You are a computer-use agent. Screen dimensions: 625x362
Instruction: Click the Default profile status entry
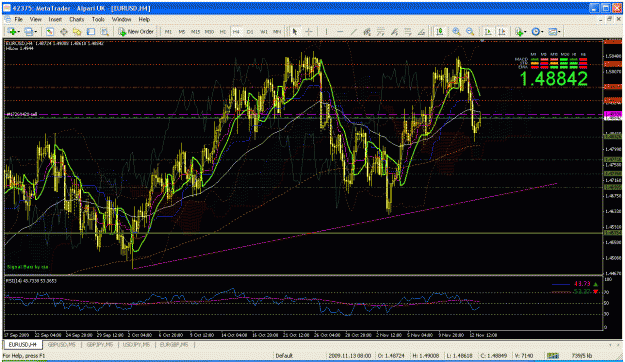tap(284, 356)
